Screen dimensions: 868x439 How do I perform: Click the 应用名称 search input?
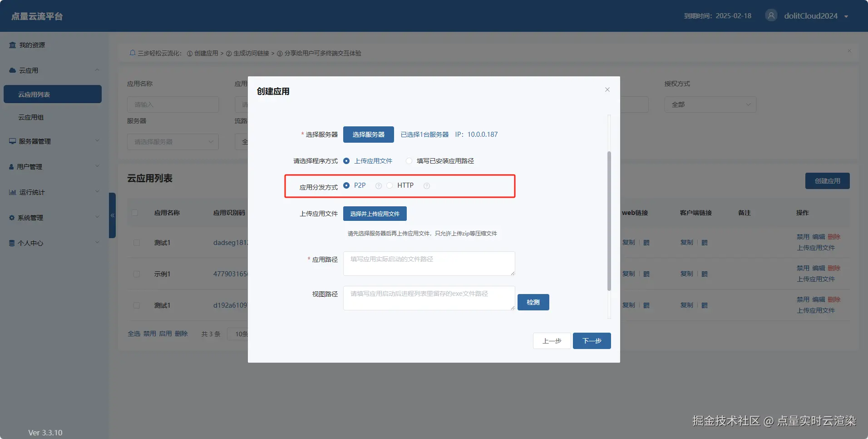[173, 105]
